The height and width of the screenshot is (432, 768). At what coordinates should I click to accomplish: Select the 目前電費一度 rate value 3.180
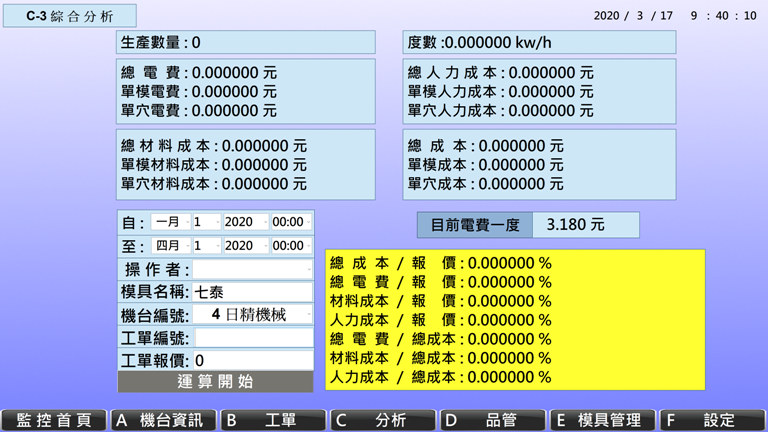tap(585, 225)
